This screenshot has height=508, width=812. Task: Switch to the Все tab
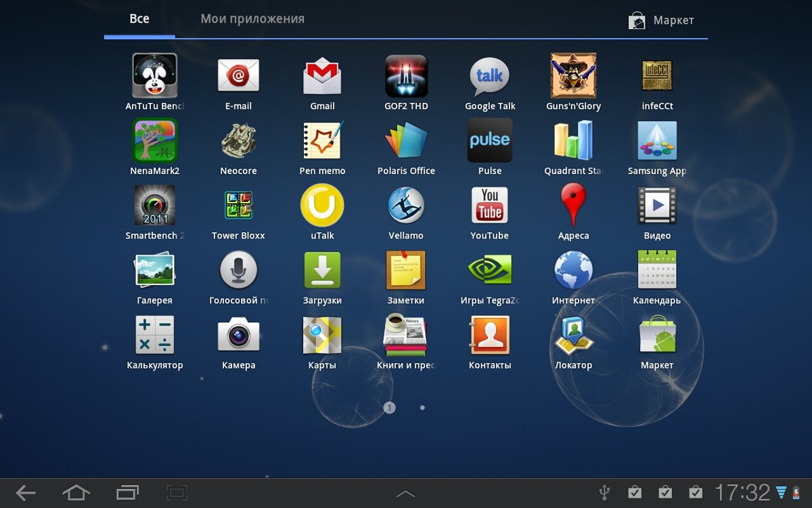[139, 19]
